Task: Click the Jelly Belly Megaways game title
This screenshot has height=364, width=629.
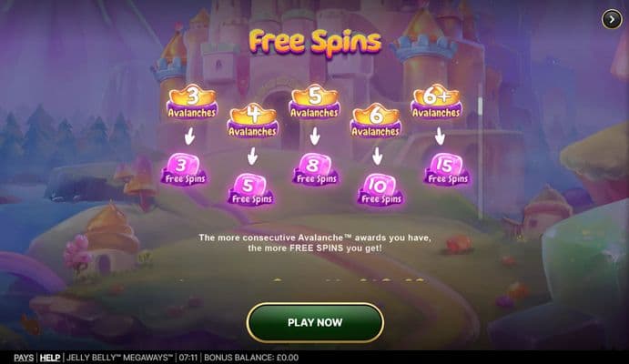Action: [119, 358]
